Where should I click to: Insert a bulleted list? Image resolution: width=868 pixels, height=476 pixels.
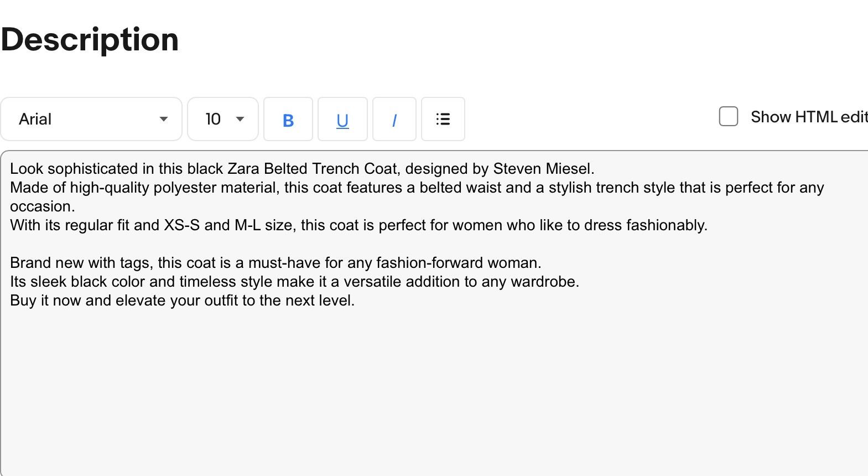coord(443,119)
